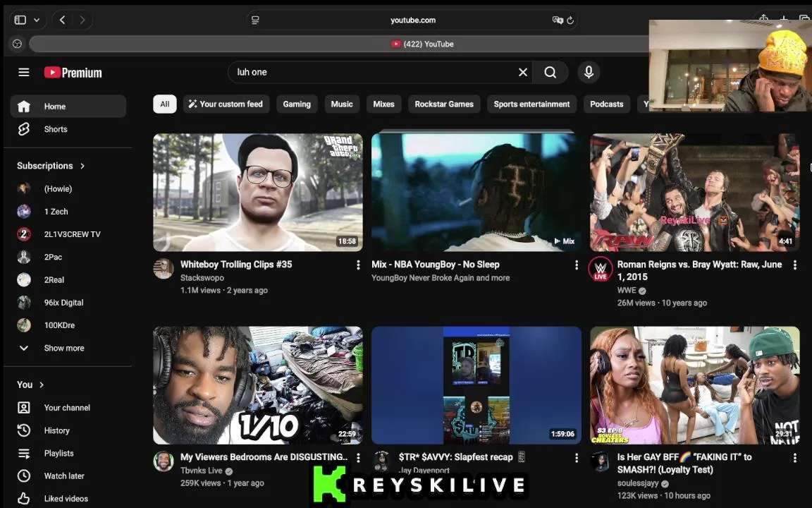
Task: Go to Home in sidebar
Action: tap(68, 107)
